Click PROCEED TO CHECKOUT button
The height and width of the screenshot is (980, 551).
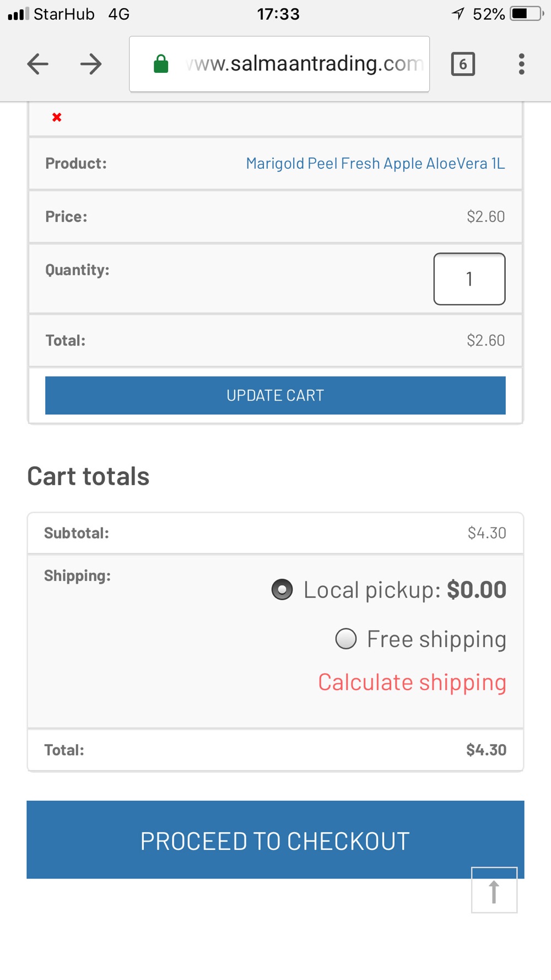(275, 839)
